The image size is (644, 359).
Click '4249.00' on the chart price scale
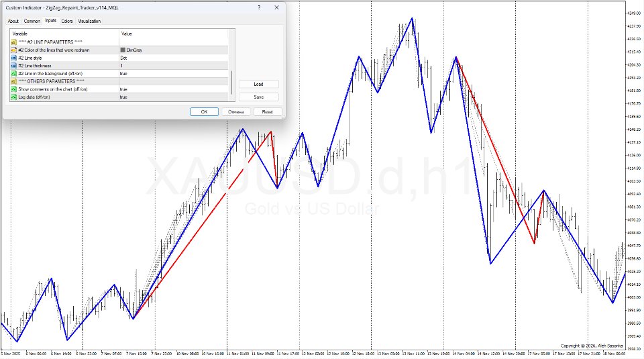coord(634,13)
